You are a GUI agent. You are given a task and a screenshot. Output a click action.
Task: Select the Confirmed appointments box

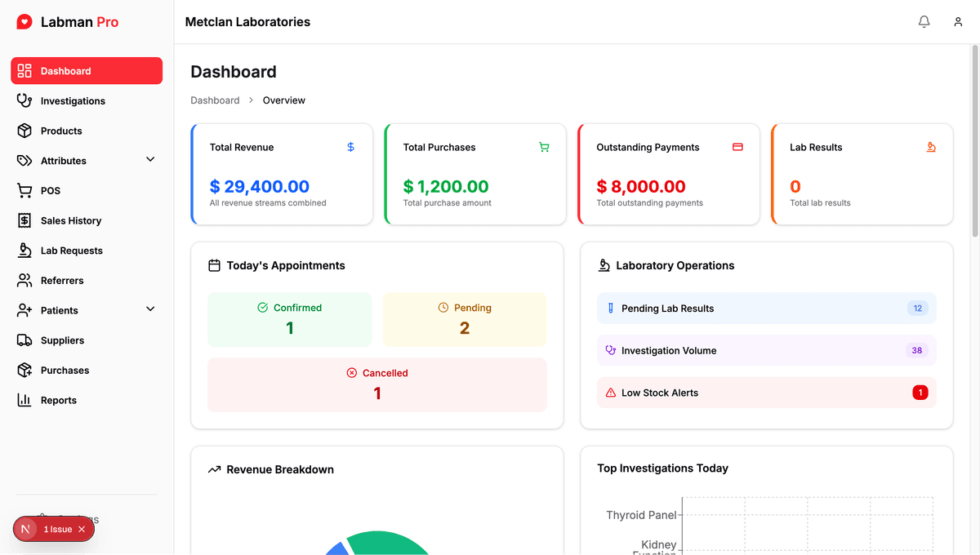(290, 320)
